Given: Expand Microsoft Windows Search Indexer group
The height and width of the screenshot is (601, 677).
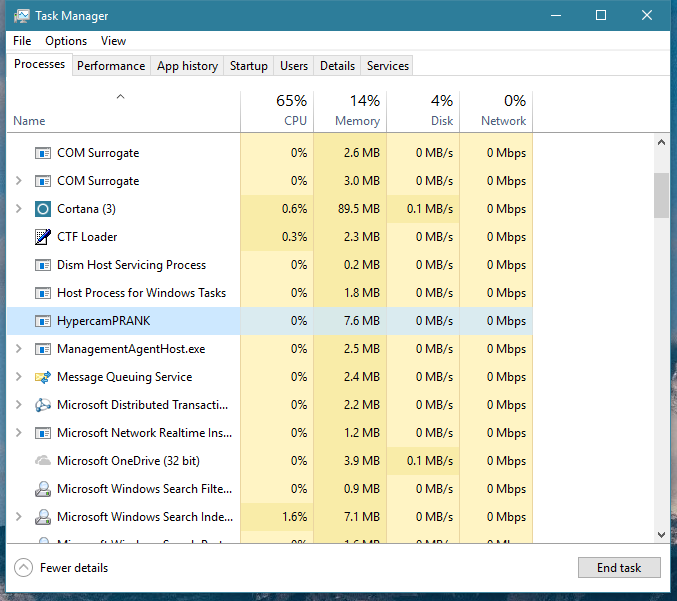Looking at the screenshot, I should pyautogui.click(x=19, y=517).
